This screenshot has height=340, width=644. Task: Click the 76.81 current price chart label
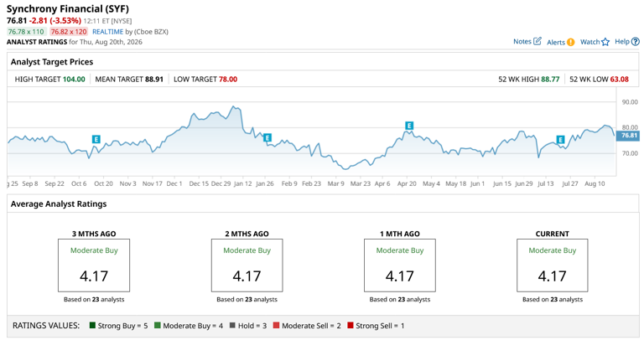tap(628, 136)
